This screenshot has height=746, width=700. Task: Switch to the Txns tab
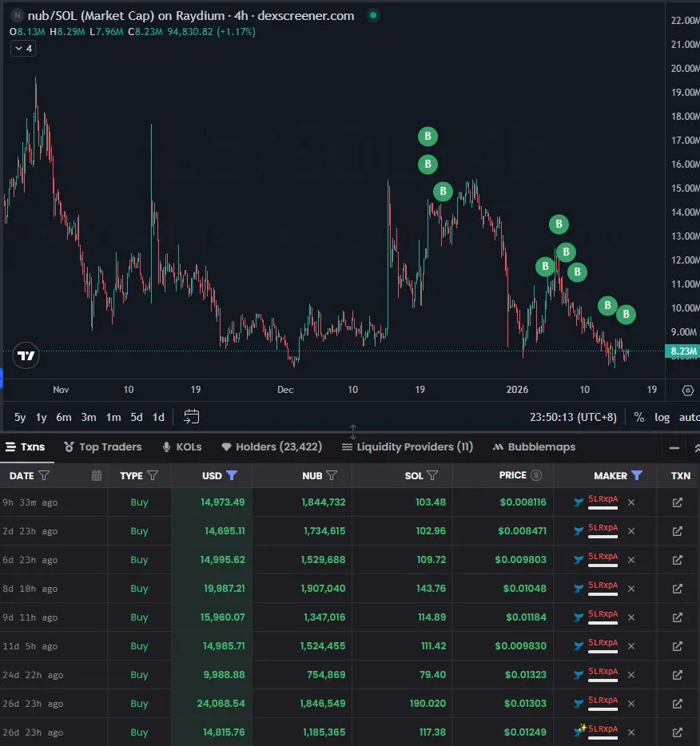[26, 446]
